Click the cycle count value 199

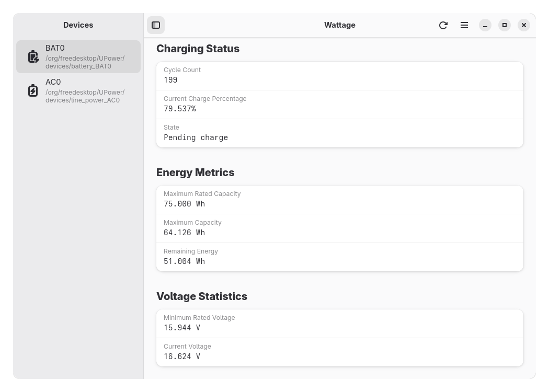(x=170, y=80)
